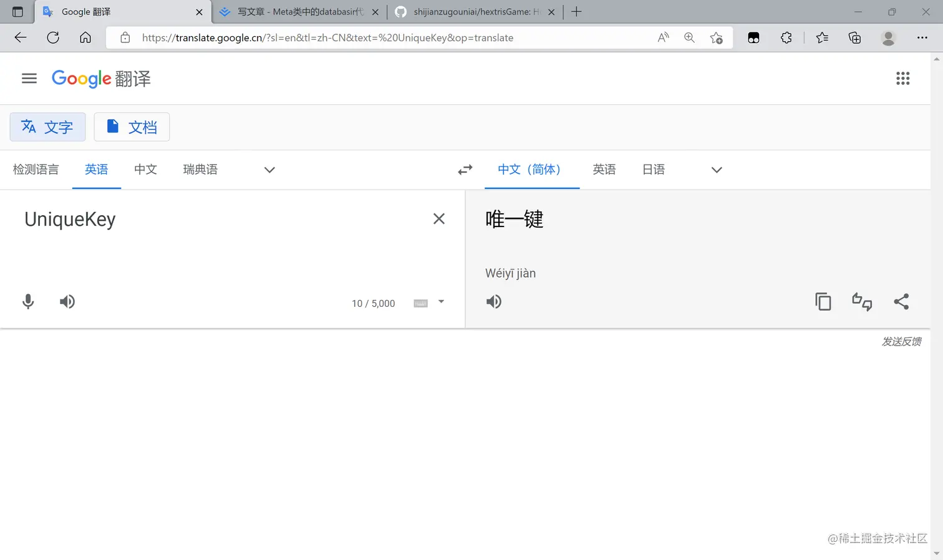Open the Read aloud tool
This screenshot has width=943, height=560.
663,37
